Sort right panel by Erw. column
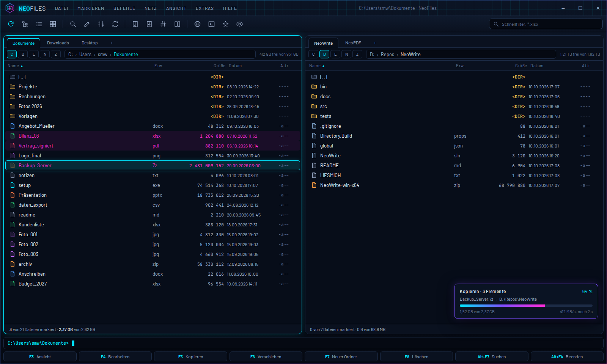Image resolution: width=607 pixels, height=364 pixels. pos(461,66)
